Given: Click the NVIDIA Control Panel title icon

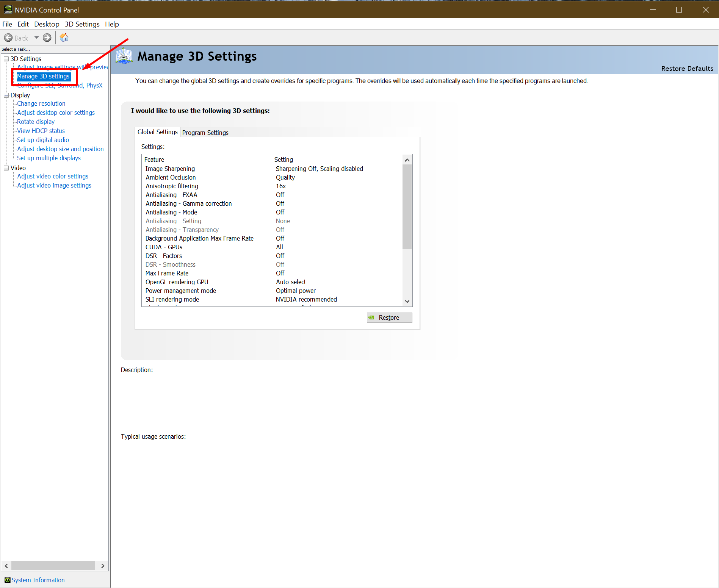Looking at the screenshot, I should 8,9.
